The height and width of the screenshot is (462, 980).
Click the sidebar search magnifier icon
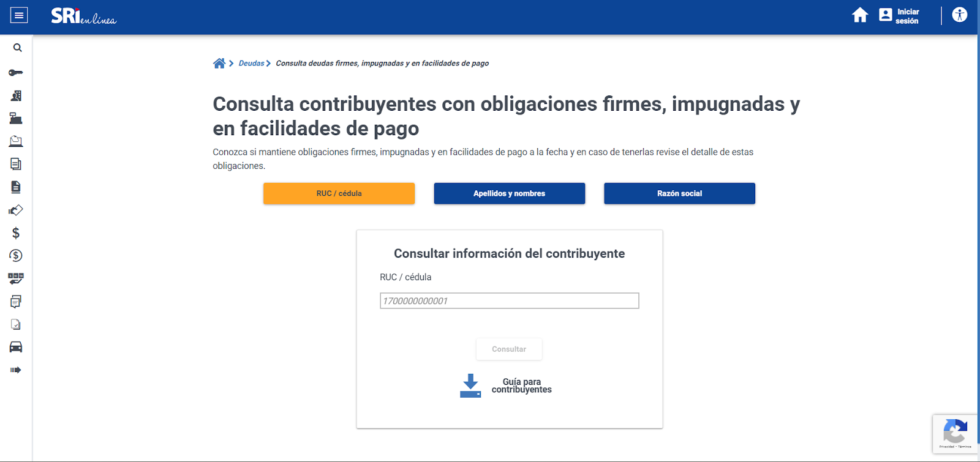click(17, 48)
